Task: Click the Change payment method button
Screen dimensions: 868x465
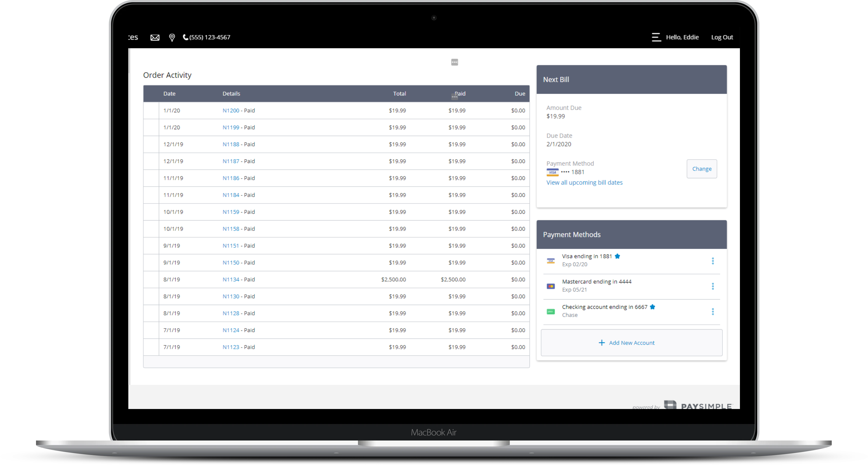Action: (702, 168)
